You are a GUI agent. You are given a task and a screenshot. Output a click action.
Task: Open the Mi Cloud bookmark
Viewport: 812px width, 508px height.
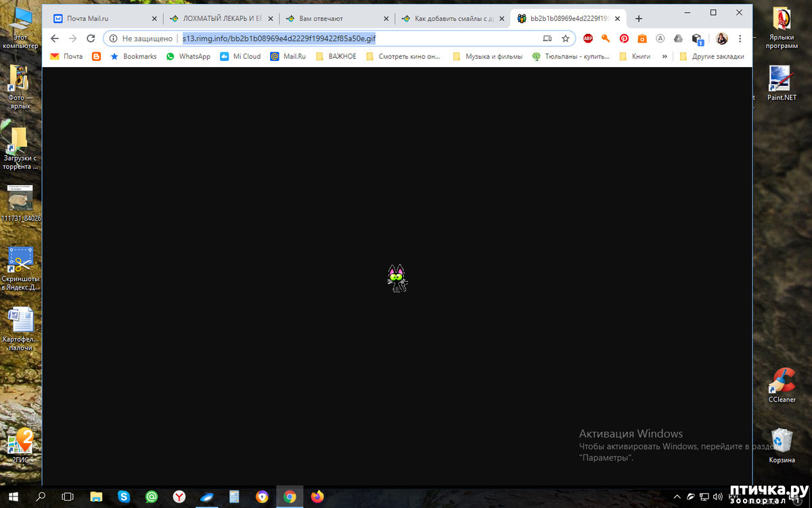point(240,56)
